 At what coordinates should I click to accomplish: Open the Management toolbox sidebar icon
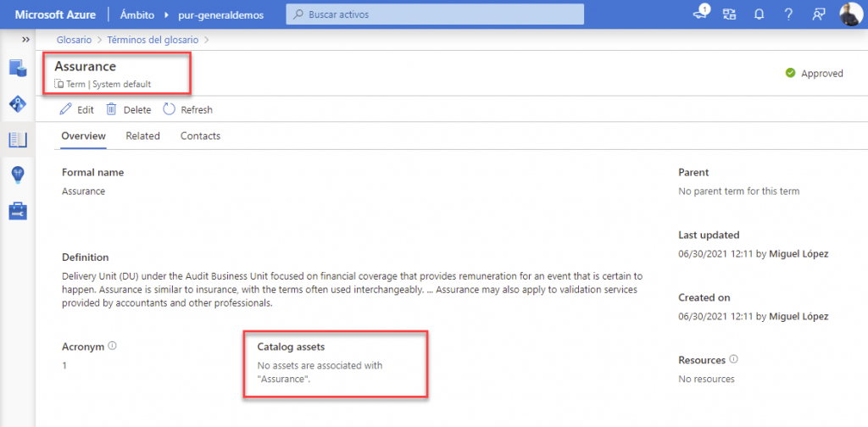[18, 210]
